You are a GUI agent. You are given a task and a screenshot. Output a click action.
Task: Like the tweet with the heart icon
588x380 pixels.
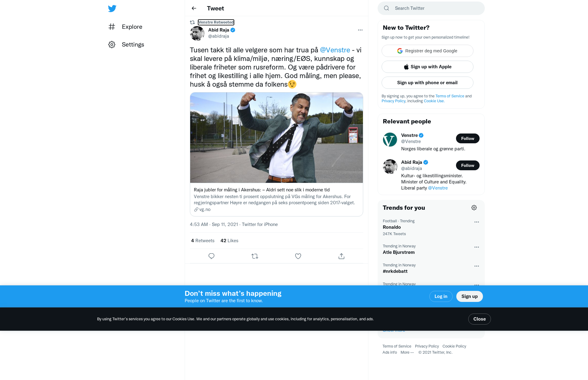pos(298,256)
